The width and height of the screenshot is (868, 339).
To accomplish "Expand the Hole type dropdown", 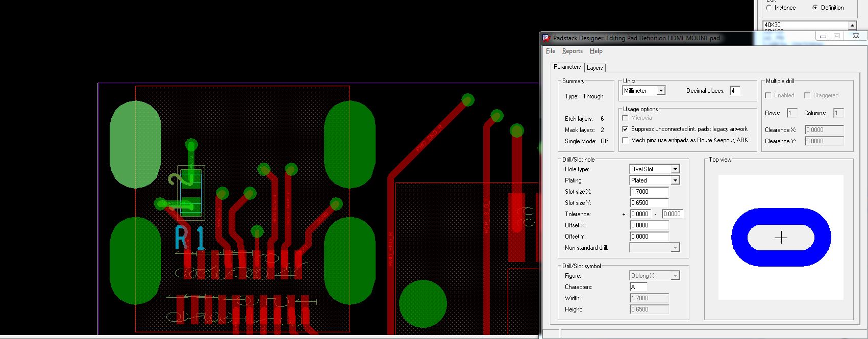I will [x=675, y=169].
